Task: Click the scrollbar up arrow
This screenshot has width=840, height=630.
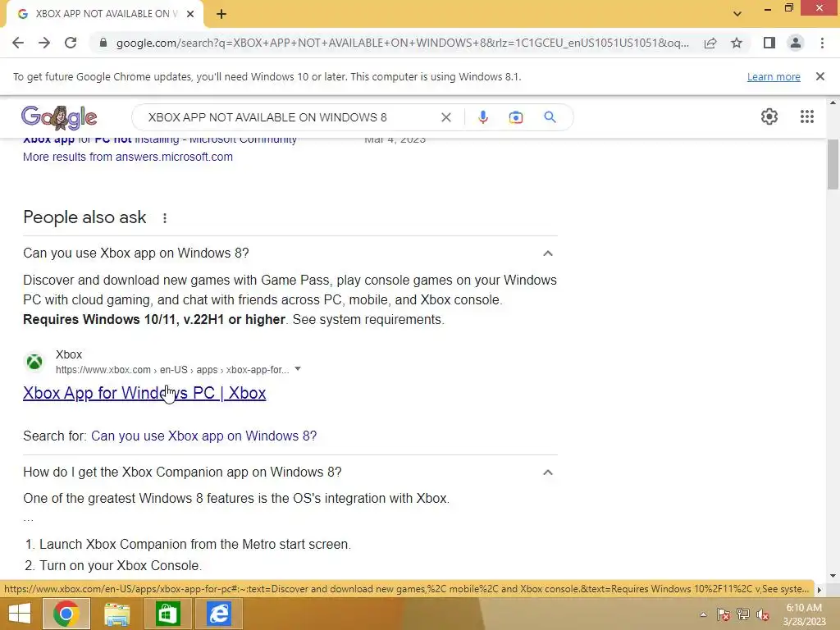Action: pos(833,103)
